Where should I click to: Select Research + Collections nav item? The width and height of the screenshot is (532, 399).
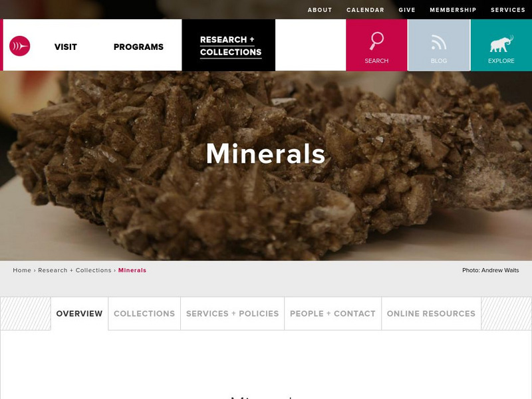[x=231, y=45]
